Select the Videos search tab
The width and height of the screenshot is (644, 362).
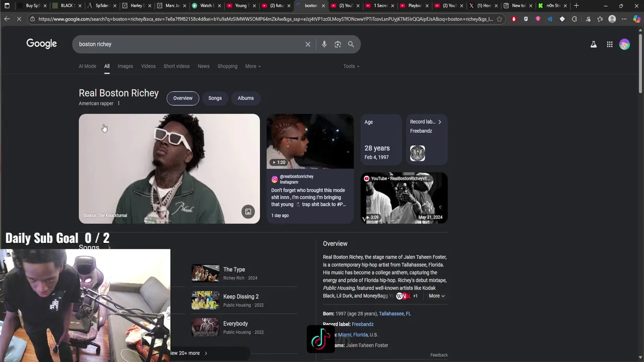(x=148, y=66)
